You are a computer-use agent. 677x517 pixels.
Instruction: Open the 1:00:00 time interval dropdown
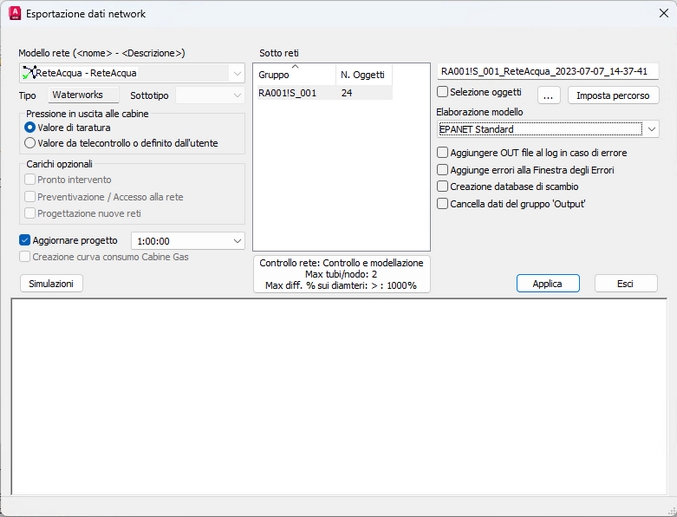coord(236,241)
